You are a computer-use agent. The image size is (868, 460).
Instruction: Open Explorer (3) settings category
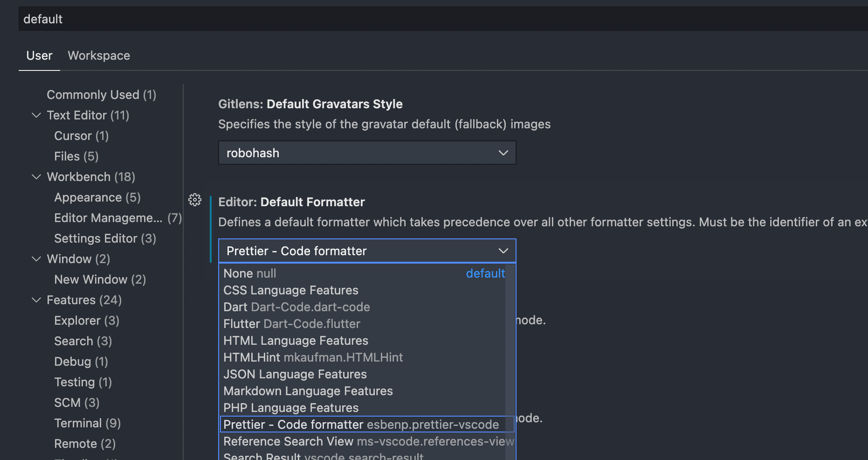[87, 321]
